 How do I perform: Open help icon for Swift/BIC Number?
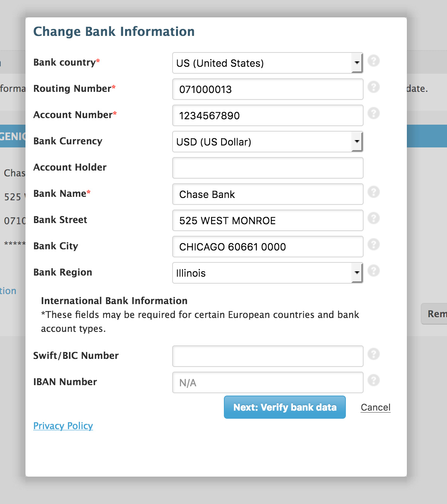[x=373, y=354]
